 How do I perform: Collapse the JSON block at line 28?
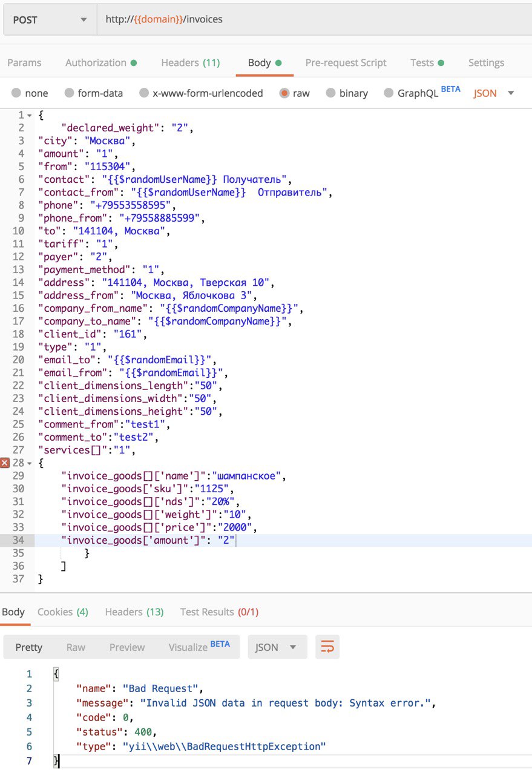30,463
